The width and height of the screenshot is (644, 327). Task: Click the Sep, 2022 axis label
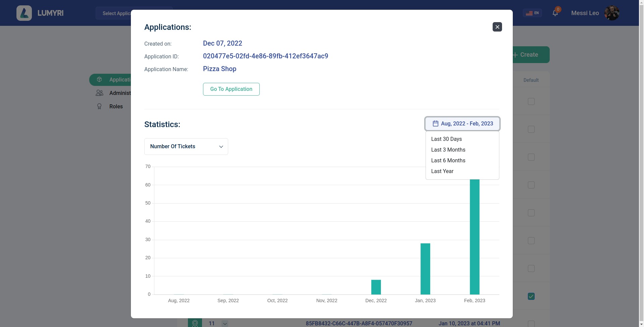tap(228, 301)
